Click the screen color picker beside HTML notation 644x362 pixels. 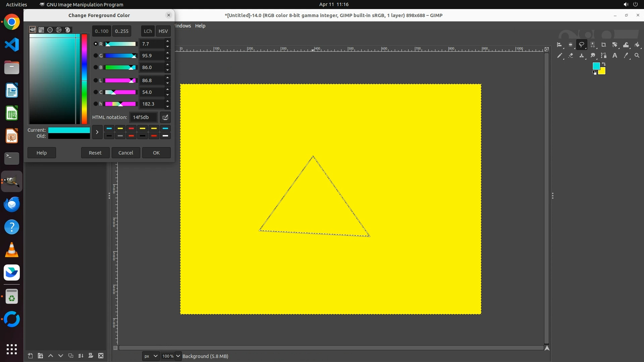click(x=165, y=117)
